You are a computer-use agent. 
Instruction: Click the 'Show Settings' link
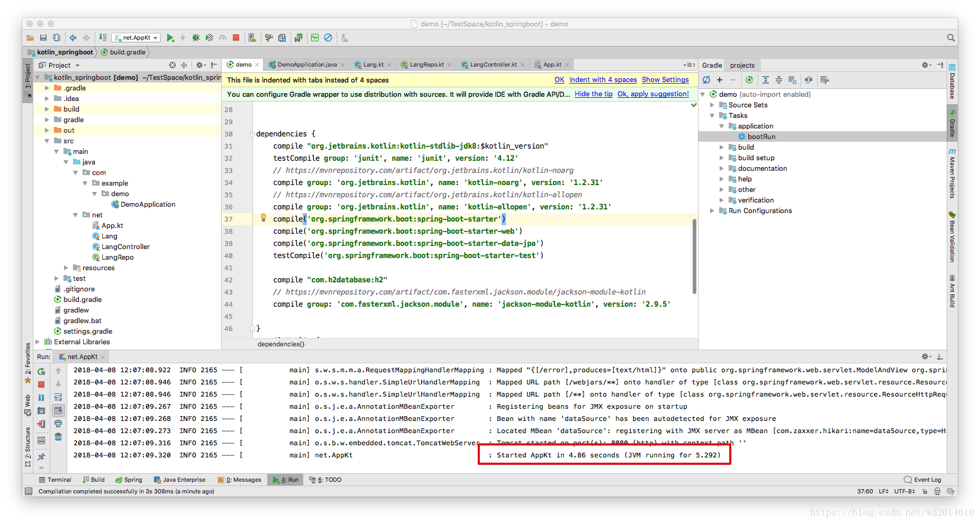[665, 80]
